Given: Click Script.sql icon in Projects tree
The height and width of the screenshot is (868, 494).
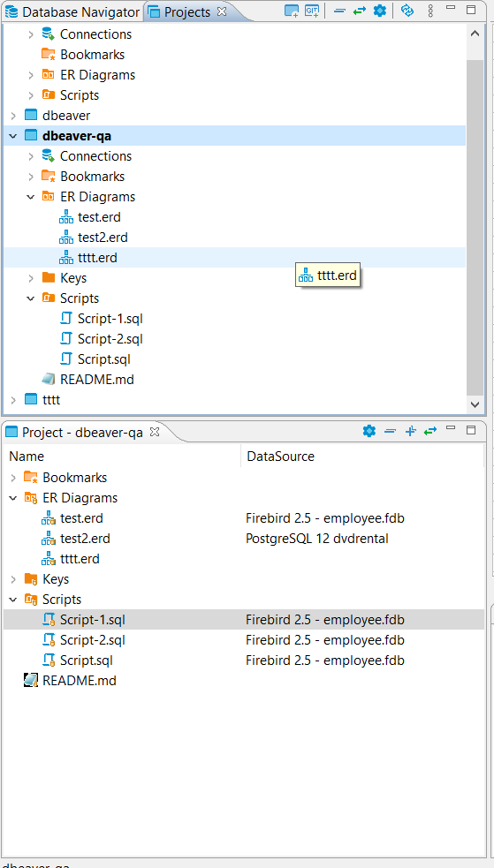Looking at the screenshot, I should coord(66,359).
